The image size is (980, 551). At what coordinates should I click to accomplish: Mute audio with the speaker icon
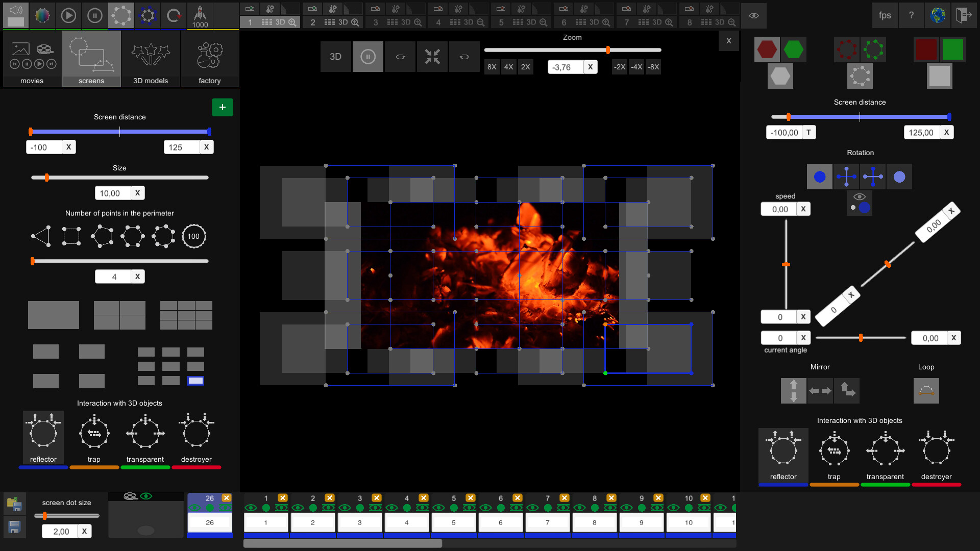[x=15, y=15]
